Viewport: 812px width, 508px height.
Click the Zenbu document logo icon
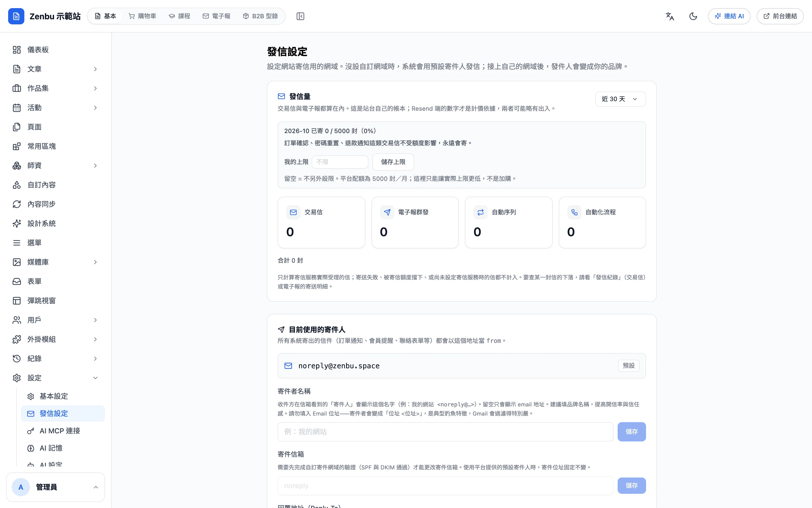(x=16, y=16)
